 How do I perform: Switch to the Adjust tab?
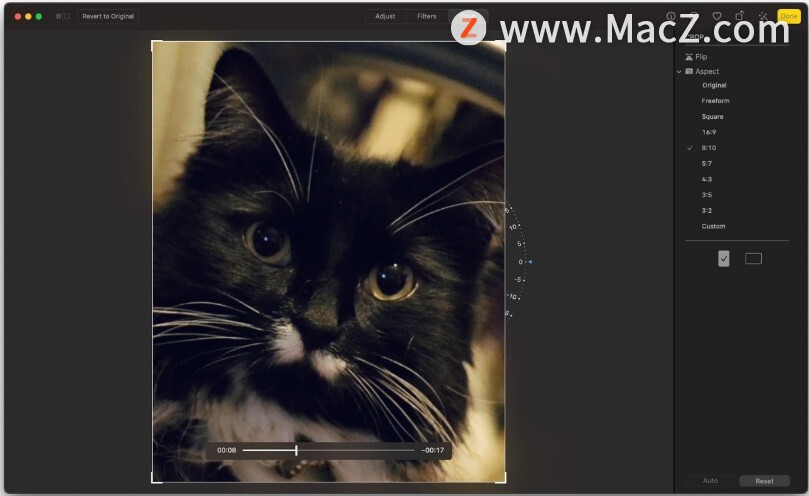pos(385,16)
